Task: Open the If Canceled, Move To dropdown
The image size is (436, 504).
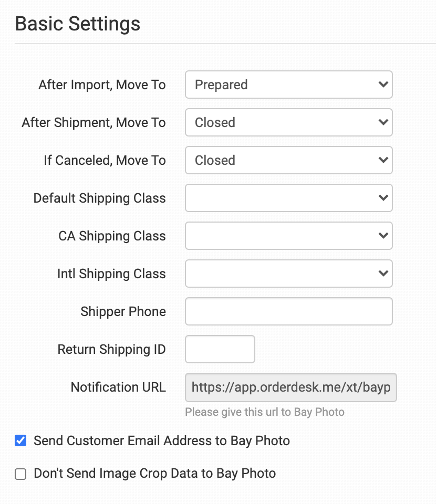Action: [x=288, y=160]
